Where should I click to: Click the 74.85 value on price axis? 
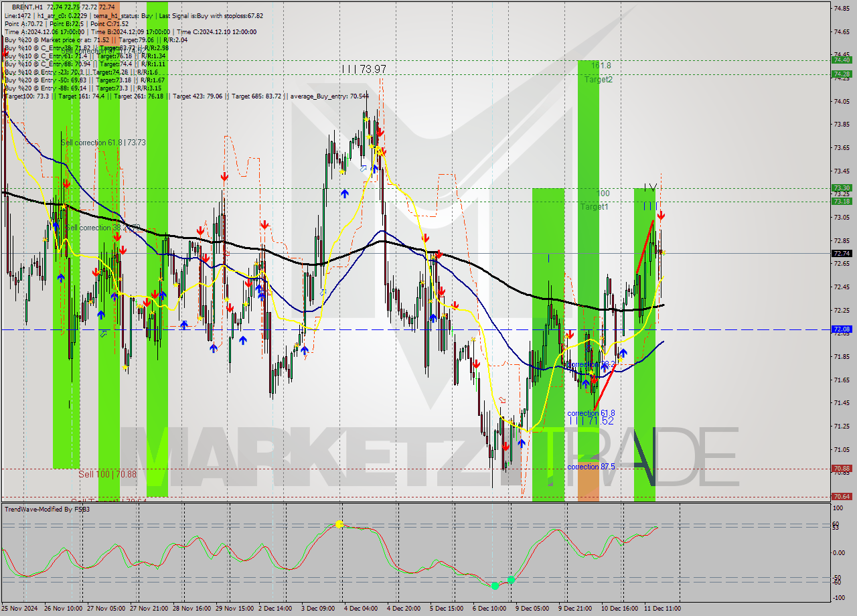coord(841,8)
